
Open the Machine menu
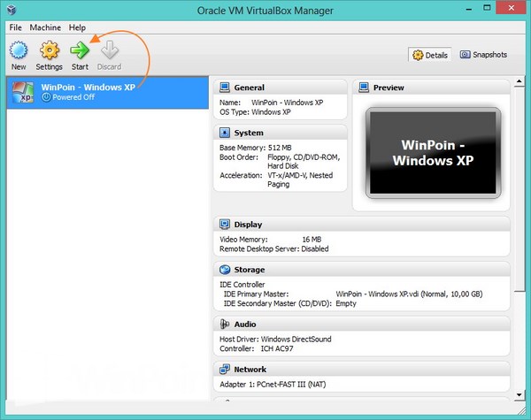[x=45, y=27]
